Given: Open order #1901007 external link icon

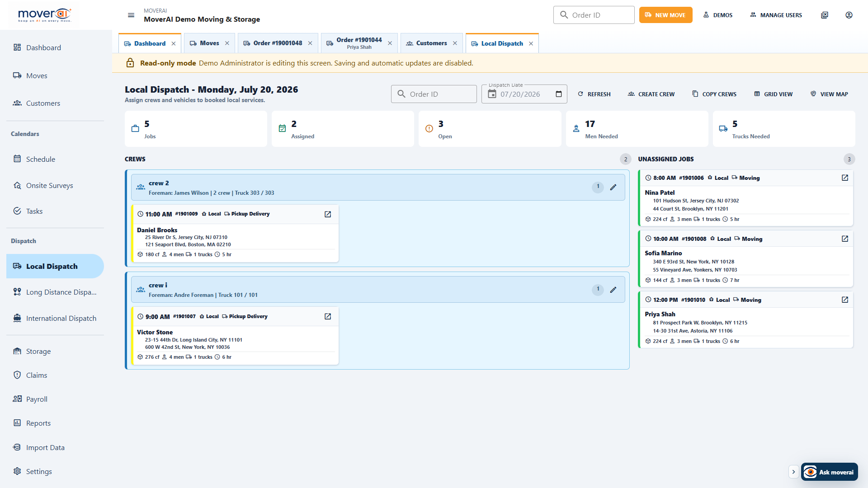Looking at the screenshot, I should 328,316.
